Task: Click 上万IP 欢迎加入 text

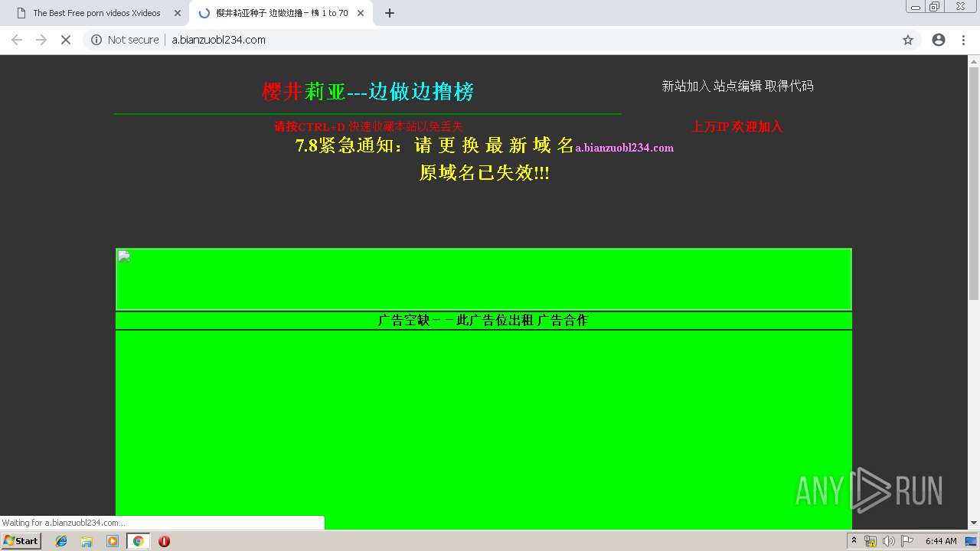Action: tap(737, 127)
